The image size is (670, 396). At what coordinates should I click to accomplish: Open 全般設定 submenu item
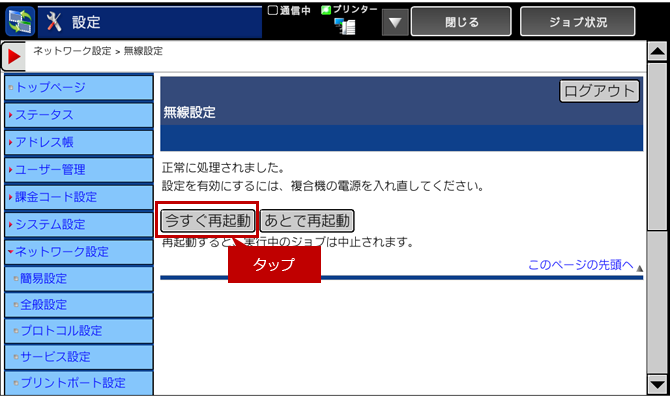[x=79, y=305]
